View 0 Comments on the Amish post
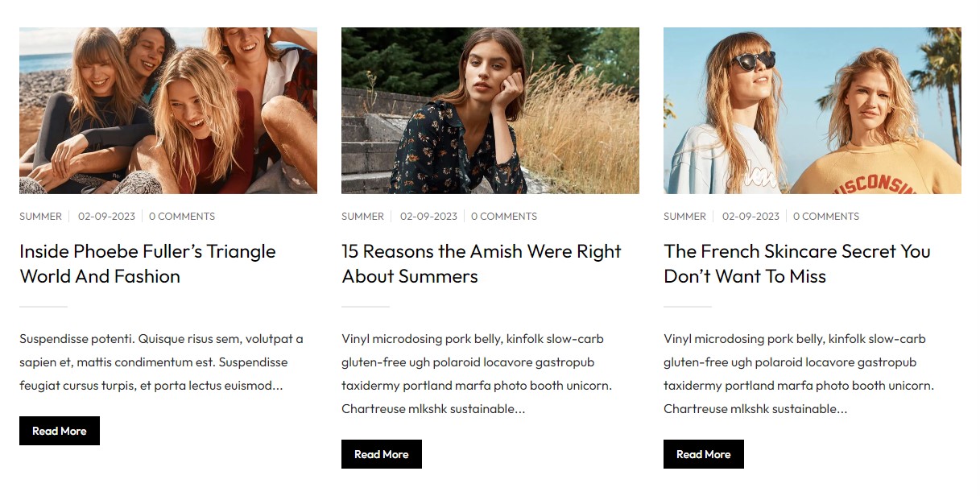 click(504, 217)
